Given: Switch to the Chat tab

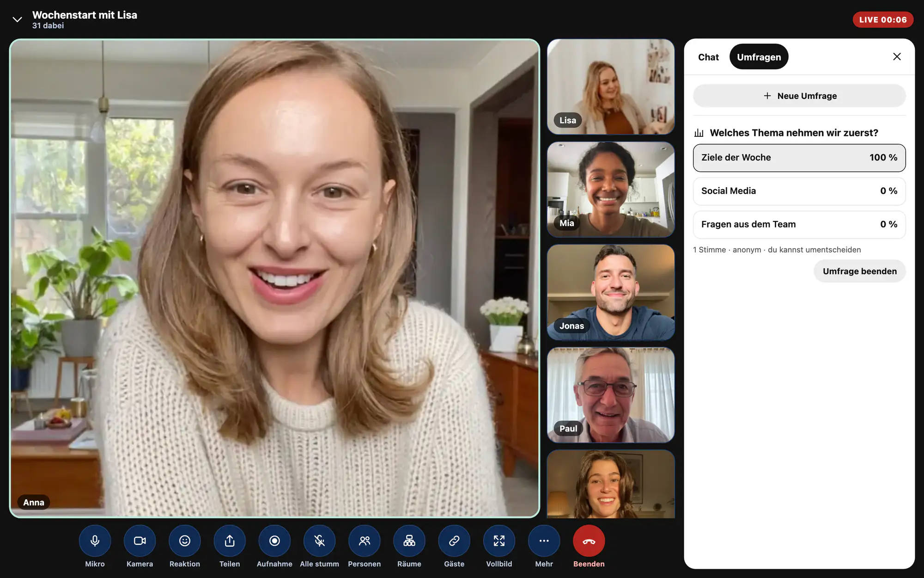Looking at the screenshot, I should 708,57.
